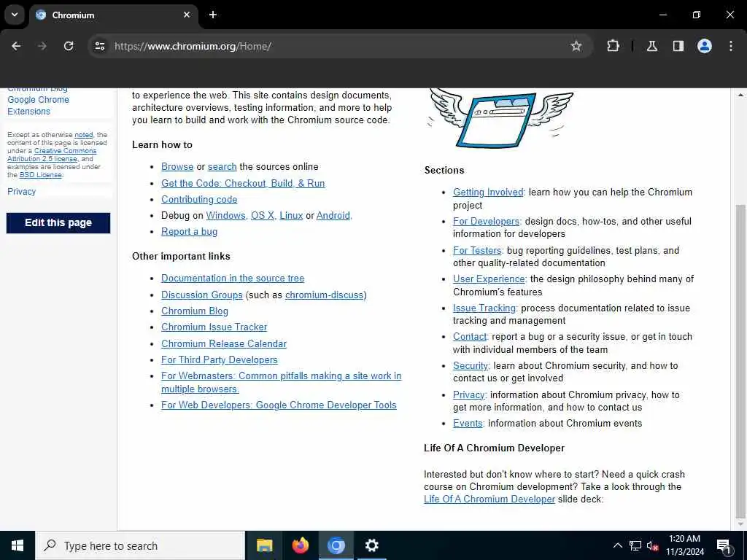Open For Web Developers: Developer Tools link
Viewport: 747px width, 560px height.
(x=279, y=405)
